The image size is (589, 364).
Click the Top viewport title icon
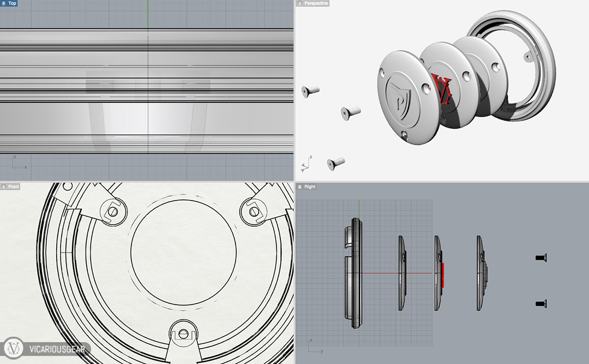coord(4,3)
